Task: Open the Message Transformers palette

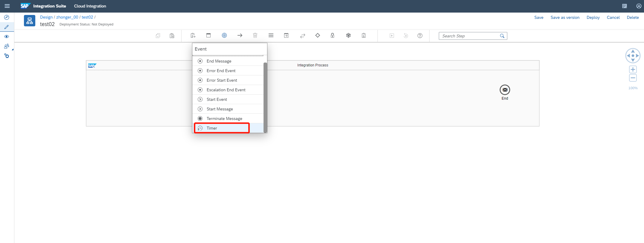Action: point(271,35)
